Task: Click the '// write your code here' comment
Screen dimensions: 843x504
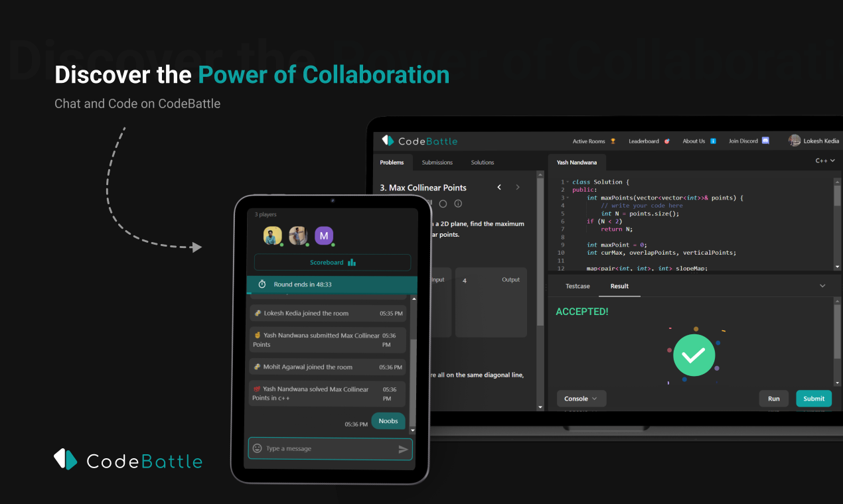Action: tap(642, 206)
